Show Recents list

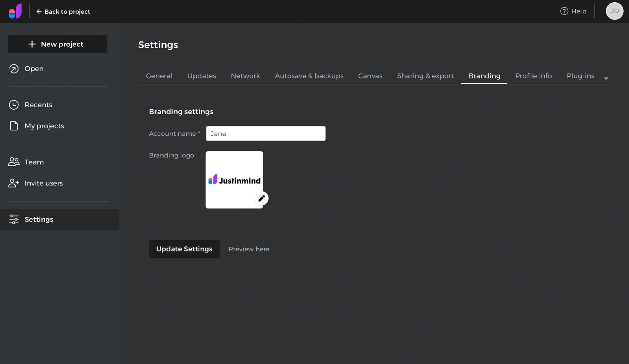coord(31,105)
